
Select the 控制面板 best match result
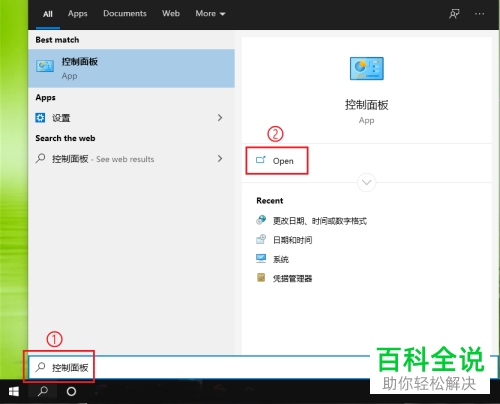131,68
